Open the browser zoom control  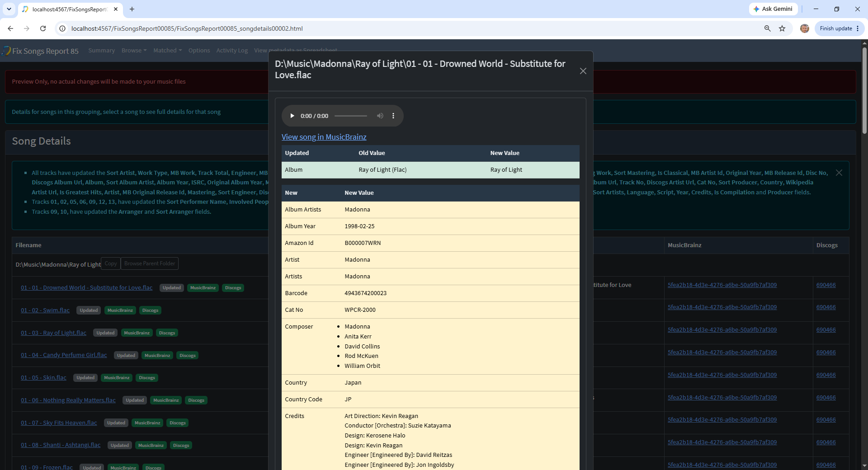[x=767, y=28]
